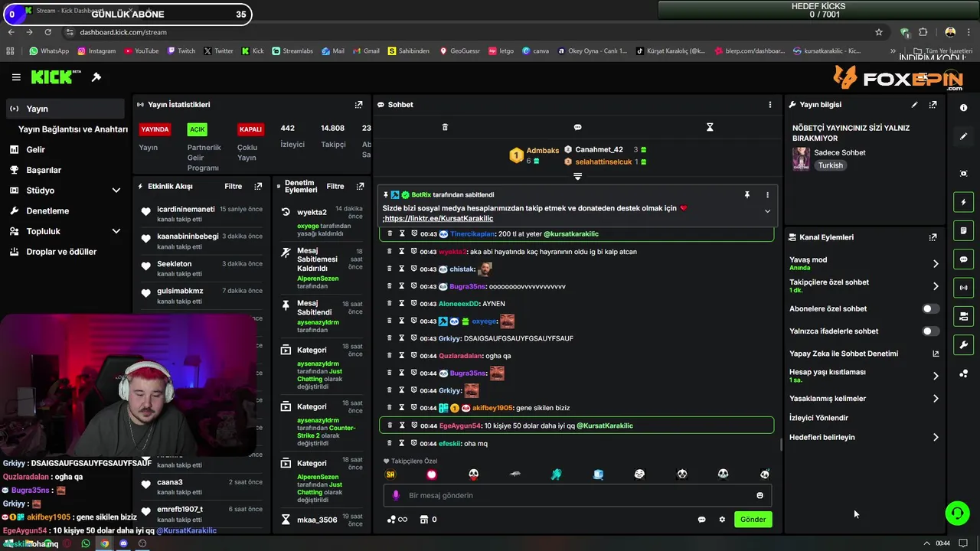Open chat settings gear icon
The image size is (980, 551).
722,520
